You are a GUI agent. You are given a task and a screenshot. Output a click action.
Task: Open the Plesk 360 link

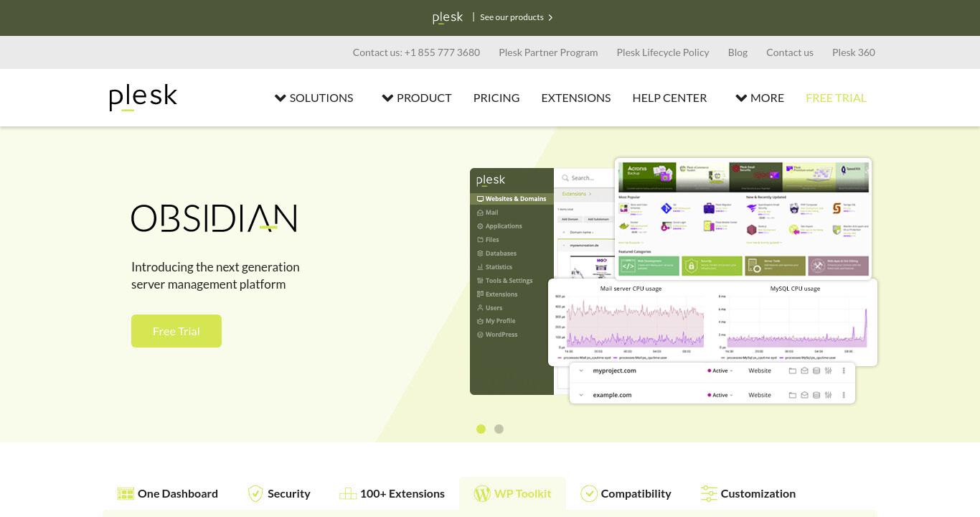click(x=854, y=52)
